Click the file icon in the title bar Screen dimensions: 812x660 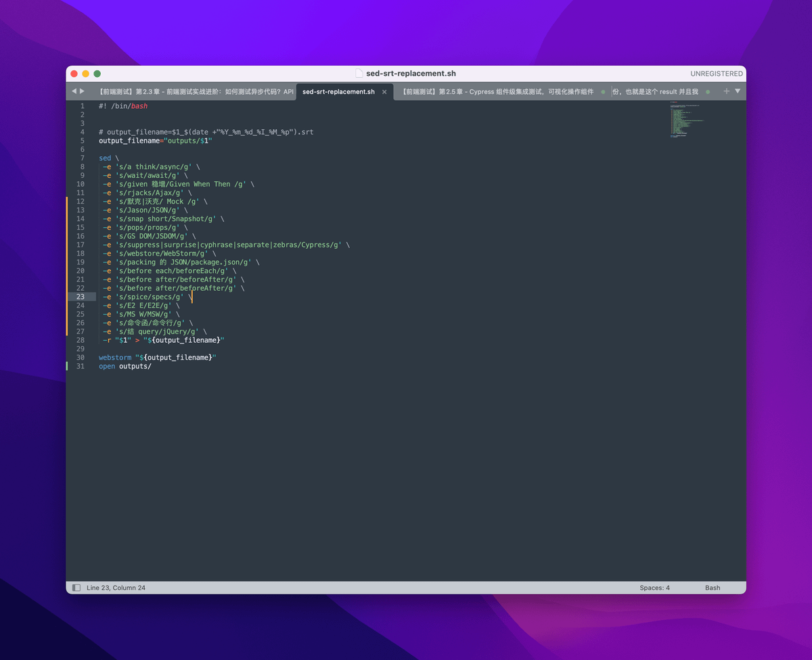click(x=359, y=74)
